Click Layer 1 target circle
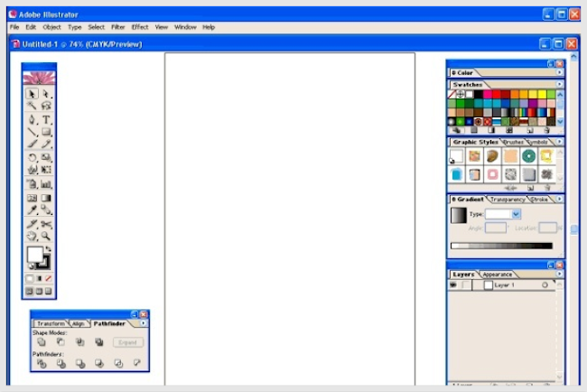 click(545, 285)
